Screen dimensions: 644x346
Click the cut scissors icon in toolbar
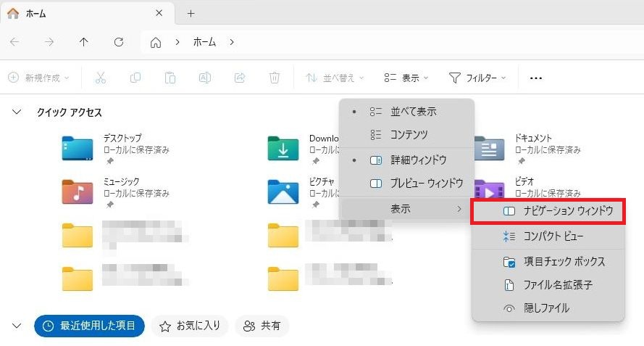pyautogui.click(x=101, y=78)
